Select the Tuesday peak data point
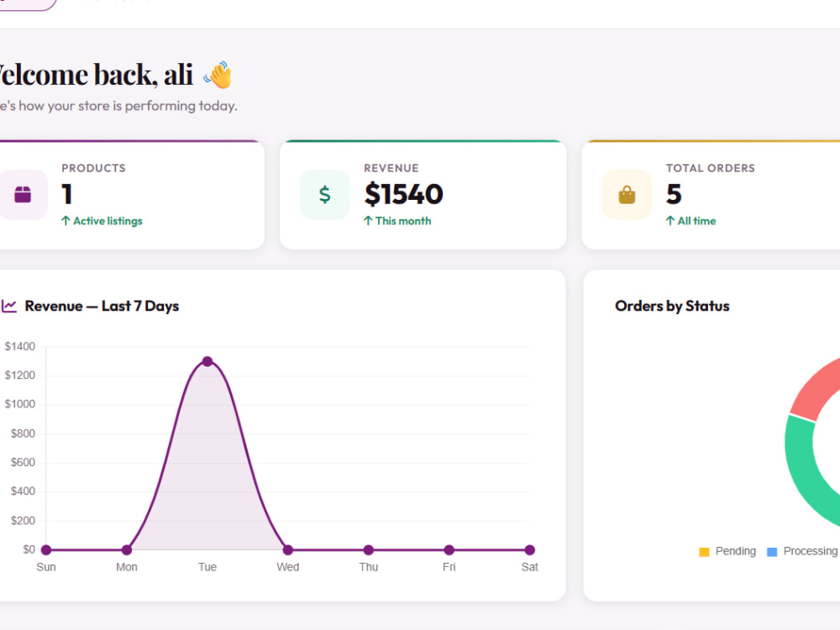The width and height of the screenshot is (840, 630). coord(207,361)
